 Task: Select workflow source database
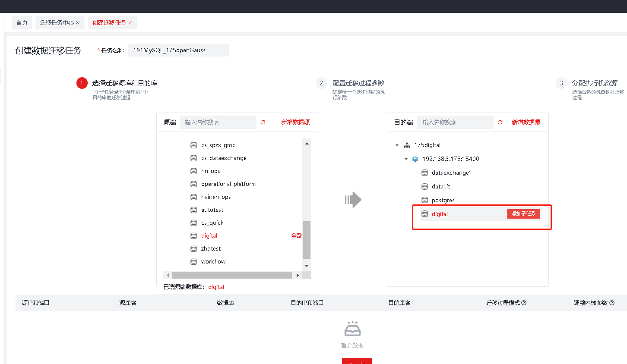point(213,262)
